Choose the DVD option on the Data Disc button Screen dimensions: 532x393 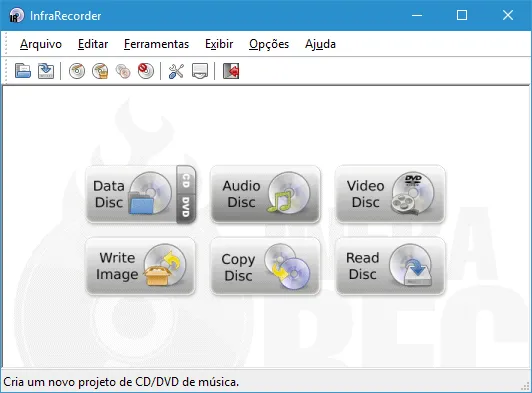tap(186, 208)
